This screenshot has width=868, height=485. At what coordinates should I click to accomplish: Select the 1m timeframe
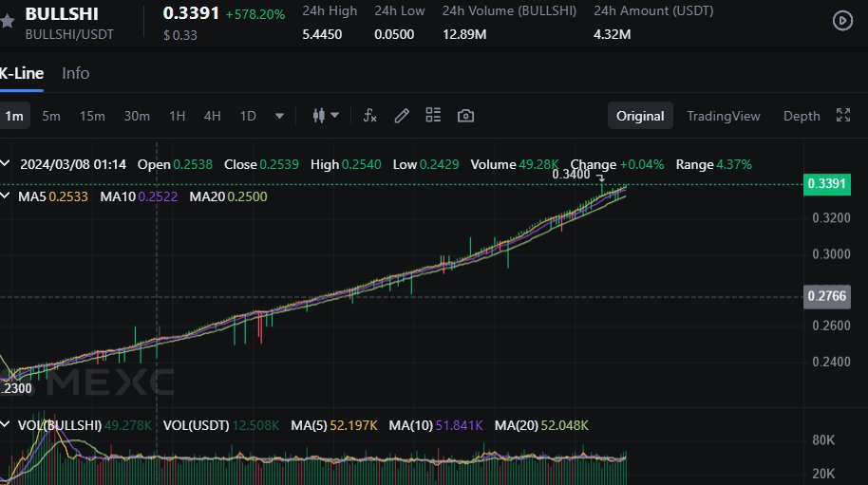click(14, 116)
